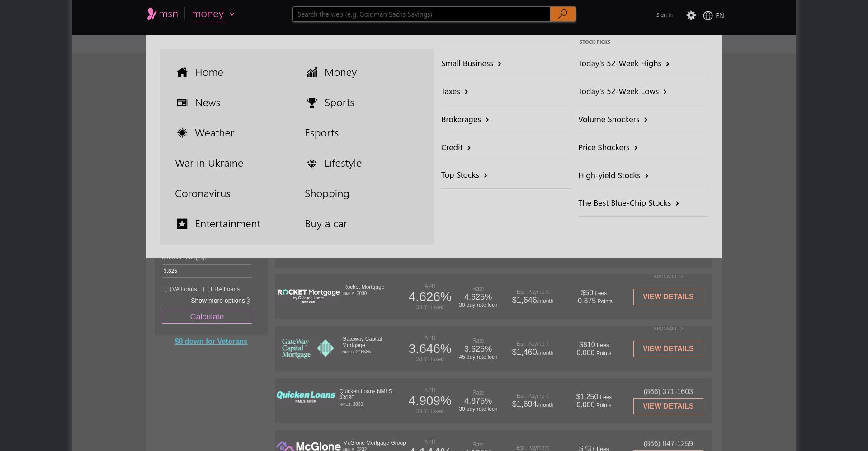Click McGlone phone (866) 847-1259
868x451 pixels.
[668, 444]
